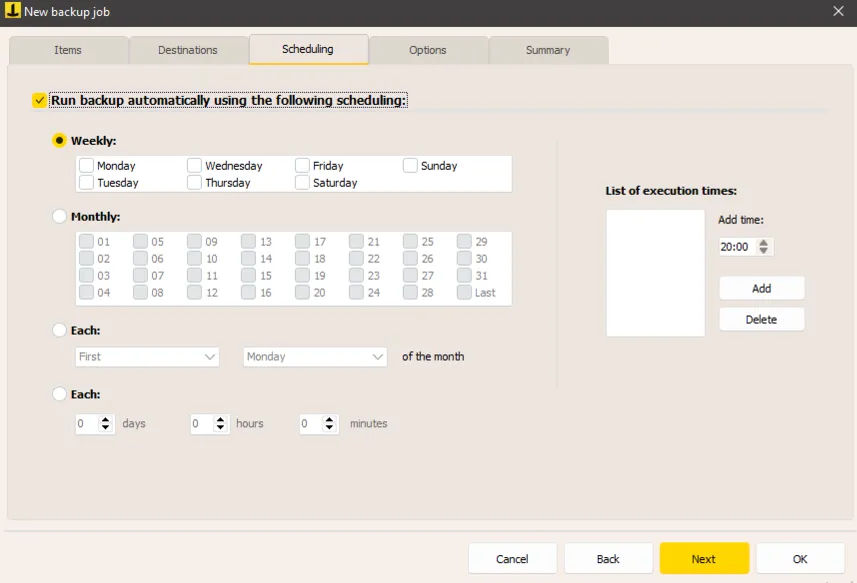Close the New backup job window
This screenshot has height=583, width=857.
[838, 11]
